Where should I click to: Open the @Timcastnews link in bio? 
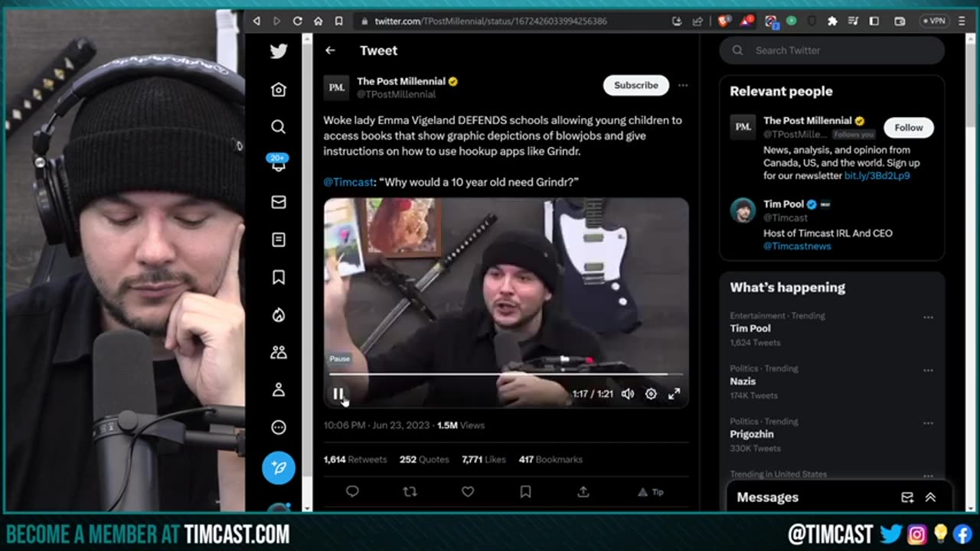797,246
